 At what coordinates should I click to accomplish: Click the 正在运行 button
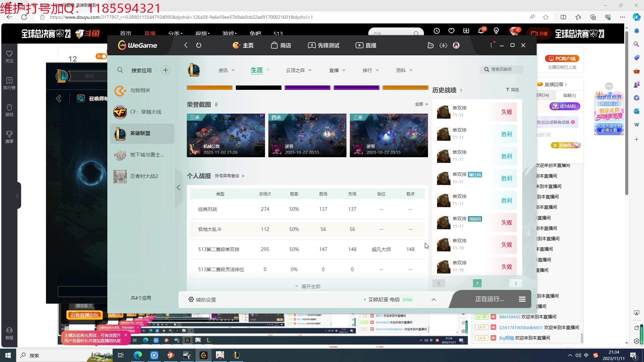tap(489, 299)
